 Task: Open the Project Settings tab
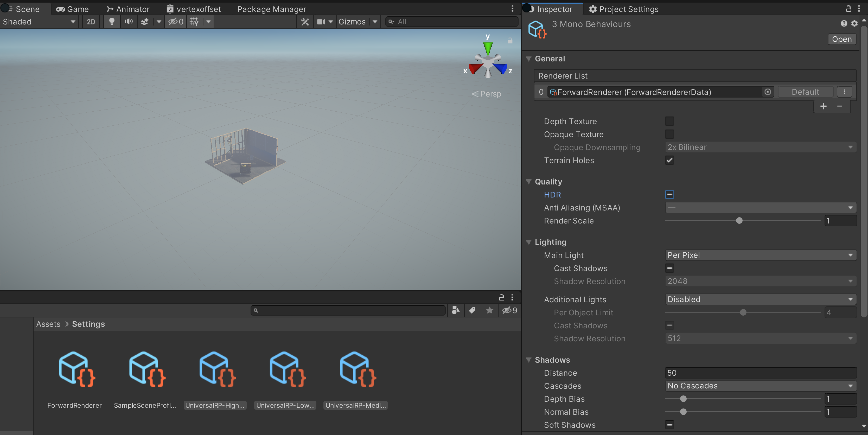pos(623,9)
